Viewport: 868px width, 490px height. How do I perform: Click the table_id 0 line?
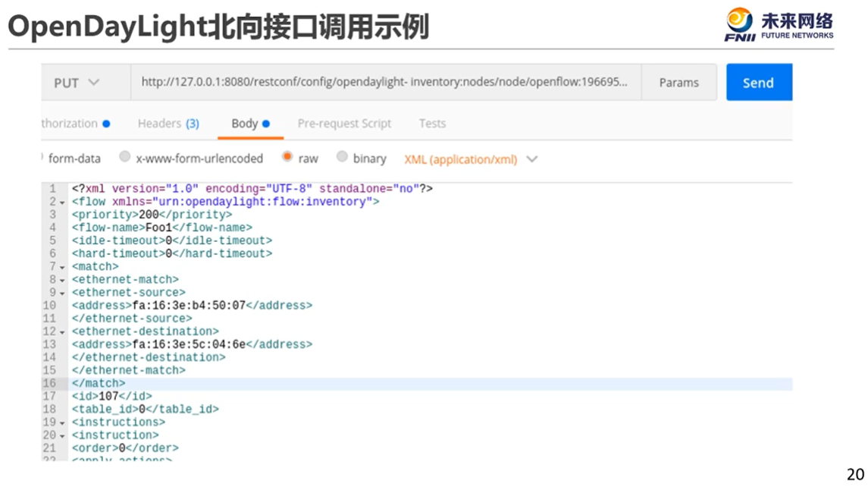(x=145, y=409)
